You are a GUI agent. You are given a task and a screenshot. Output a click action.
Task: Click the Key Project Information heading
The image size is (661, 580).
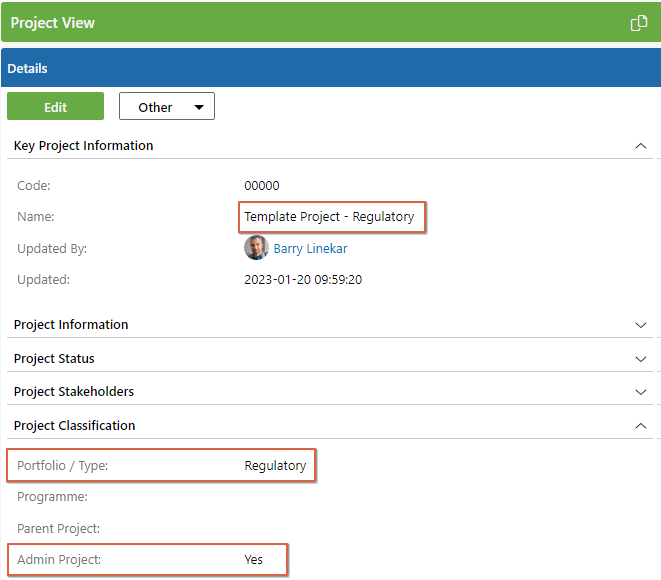pos(83,146)
